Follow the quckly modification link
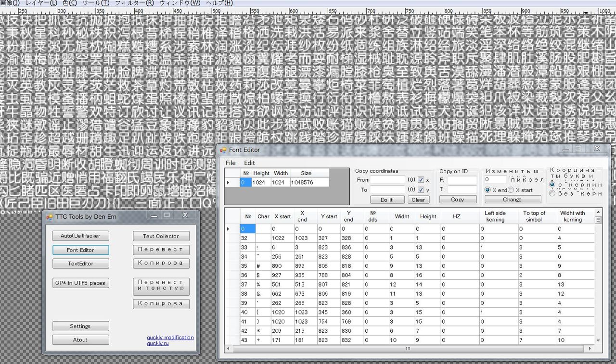616x364 pixels. [x=170, y=338]
